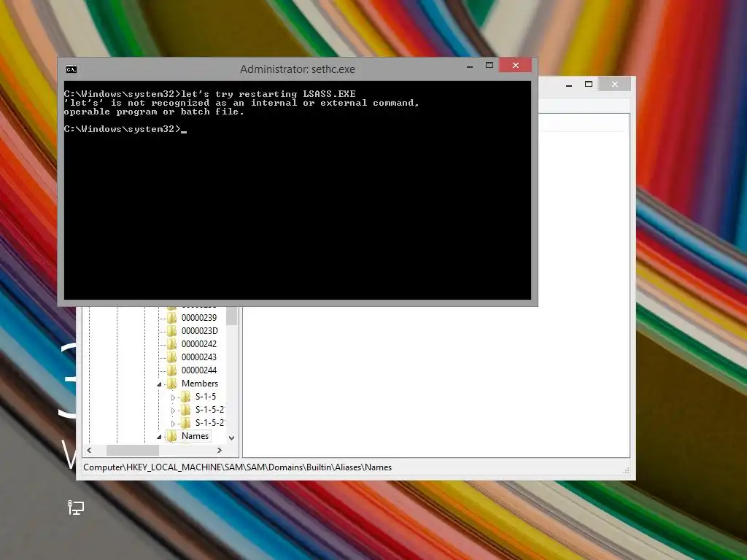Click folder icon of Members key

pos(172,384)
